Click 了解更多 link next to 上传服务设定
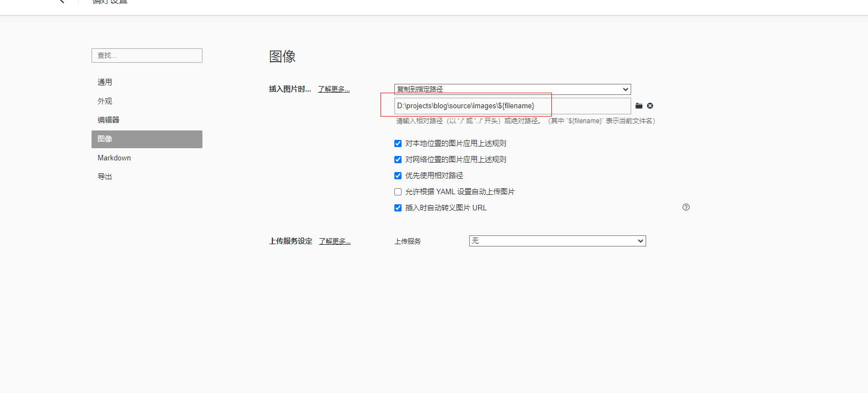This screenshot has height=393, width=868. [x=334, y=241]
